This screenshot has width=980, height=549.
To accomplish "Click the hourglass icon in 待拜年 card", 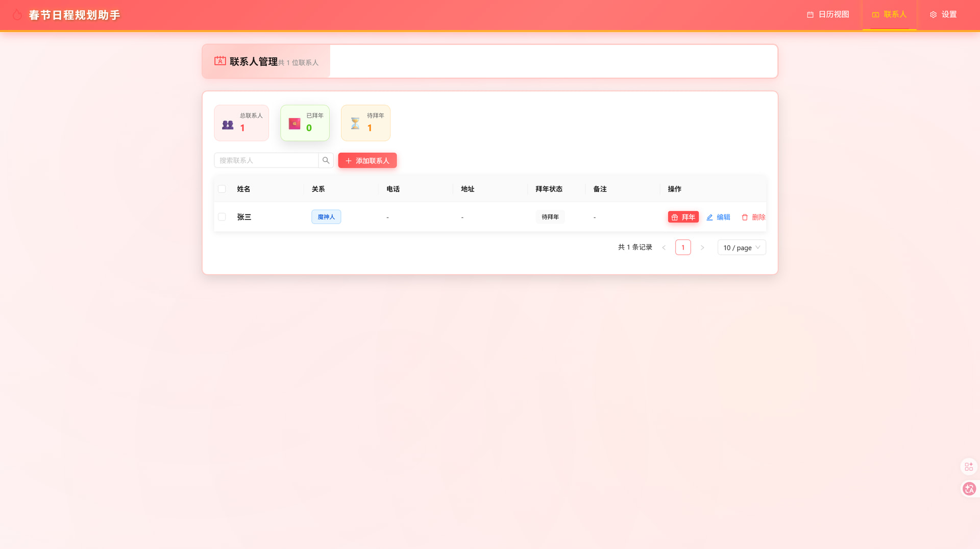I will point(355,124).
